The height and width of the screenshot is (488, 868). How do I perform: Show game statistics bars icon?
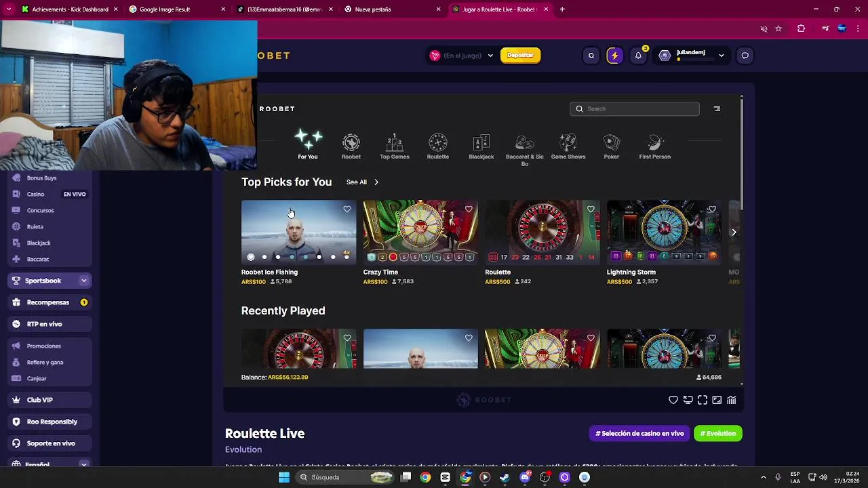(732, 400)
